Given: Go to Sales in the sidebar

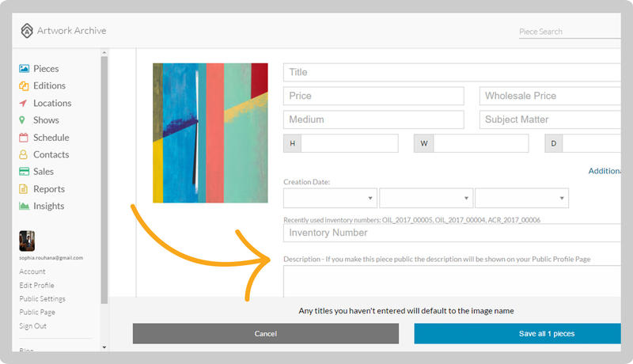Looking at the screenshot, I should [44, 172].
